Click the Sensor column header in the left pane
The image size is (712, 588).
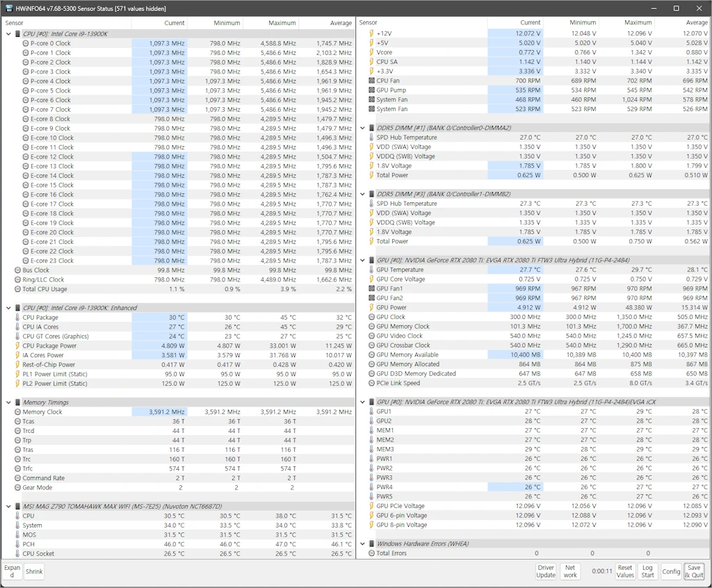click(x=66, y=23)
